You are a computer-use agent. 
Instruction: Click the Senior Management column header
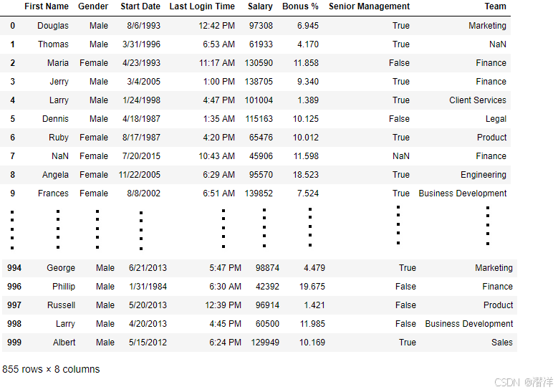(x=369, y=6)
